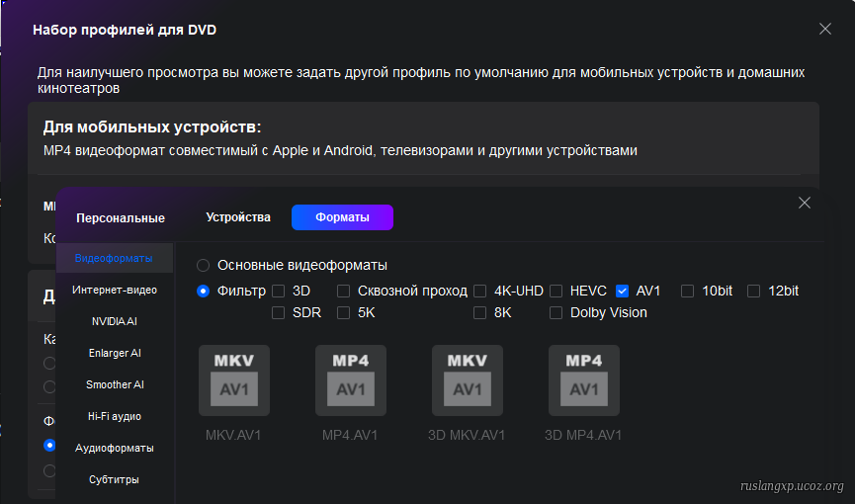
Task: Open the NVIDIA AI category
Action: point(115,321)
